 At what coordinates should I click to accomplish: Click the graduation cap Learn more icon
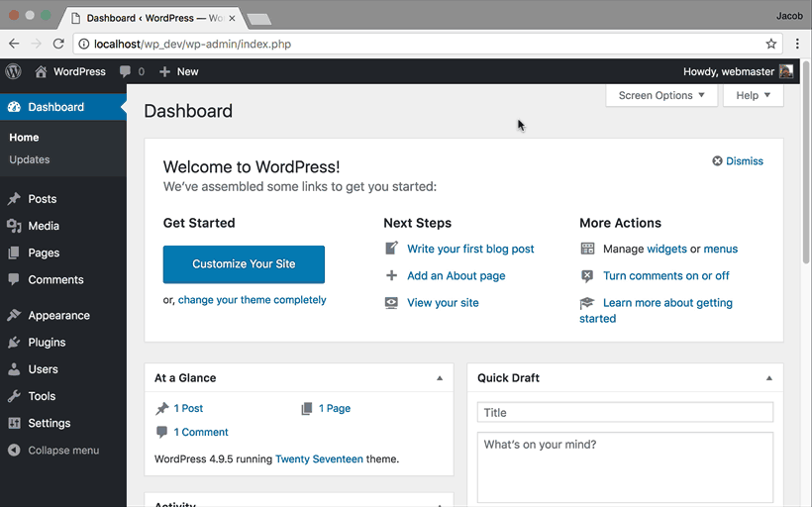[x=587, y=302]
